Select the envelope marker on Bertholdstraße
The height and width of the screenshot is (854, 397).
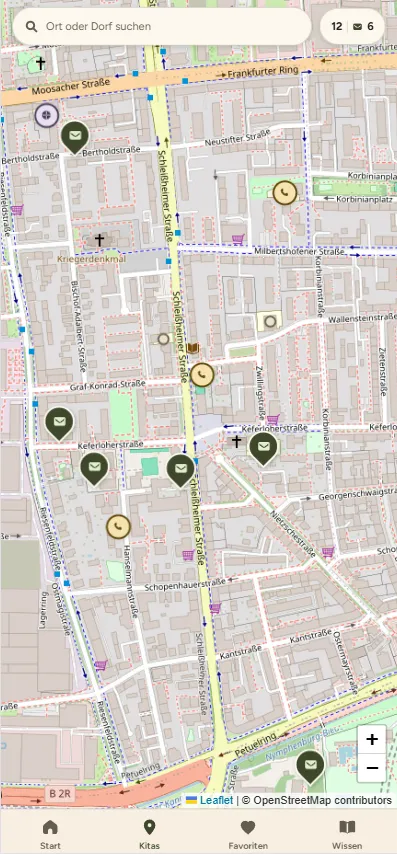pyautogui.click(x=75, y=137)
